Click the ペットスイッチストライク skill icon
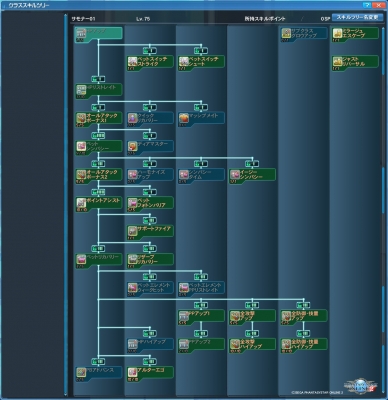Screen dimensions: 388x400 (x=132, y=62)
